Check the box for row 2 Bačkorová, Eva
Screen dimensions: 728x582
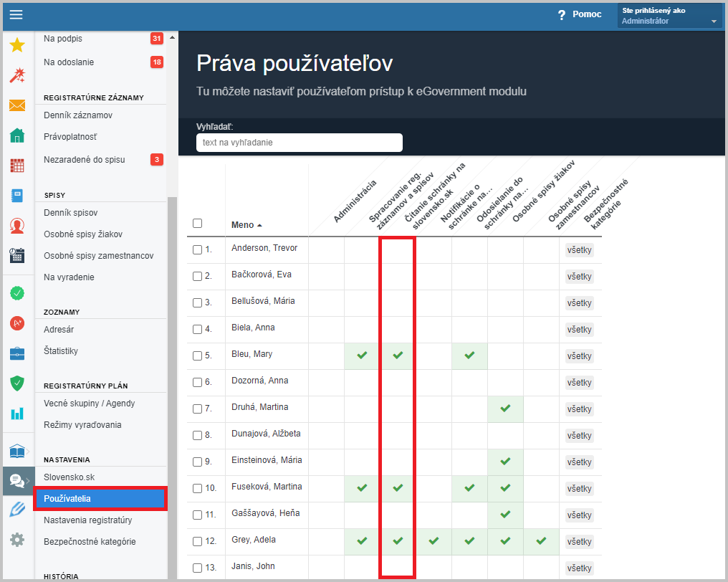(197, 277)
